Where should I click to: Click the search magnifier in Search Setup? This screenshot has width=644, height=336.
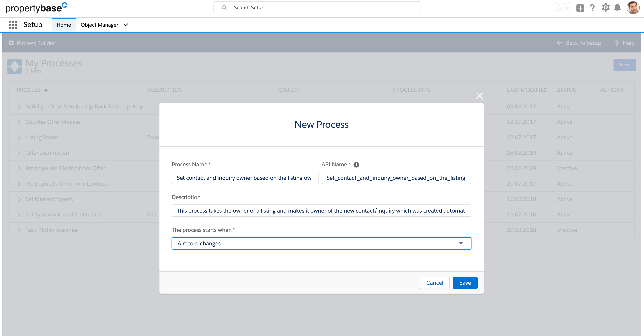(x=224, y=8)
